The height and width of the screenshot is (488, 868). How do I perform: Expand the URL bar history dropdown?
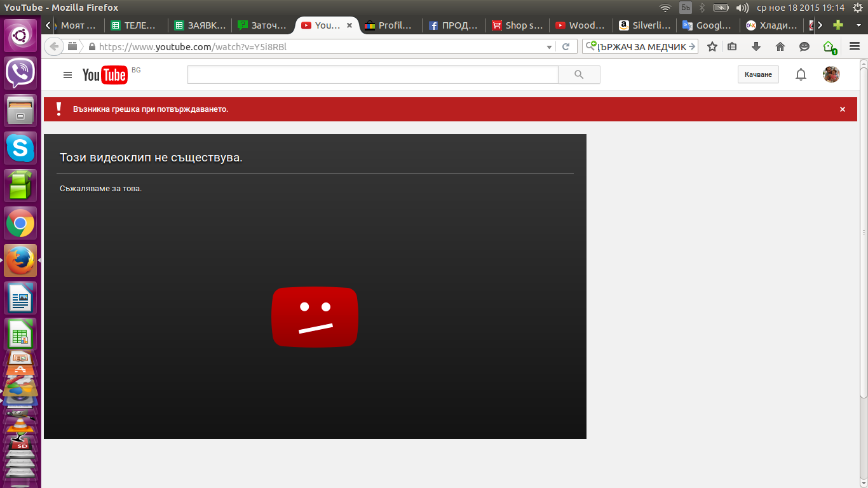(x=550, y=47)
